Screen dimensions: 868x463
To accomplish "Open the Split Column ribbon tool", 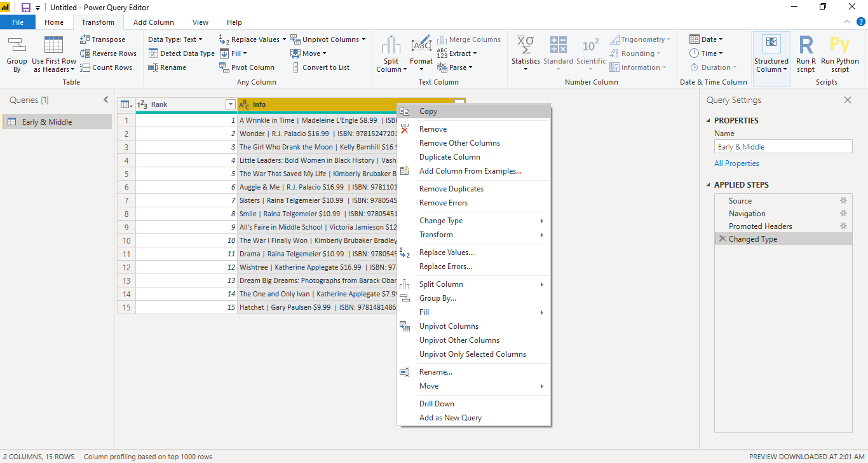I will [x=391, y=54].
